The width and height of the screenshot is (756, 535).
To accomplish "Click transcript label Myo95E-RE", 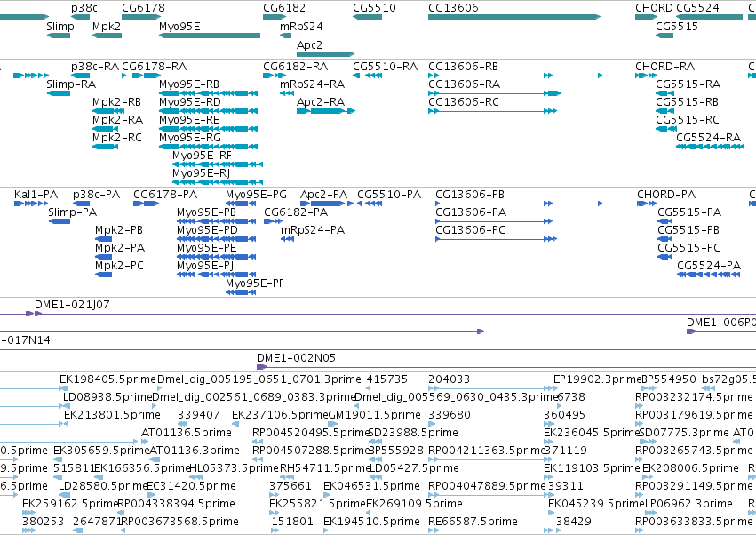I will pos(189,120).
